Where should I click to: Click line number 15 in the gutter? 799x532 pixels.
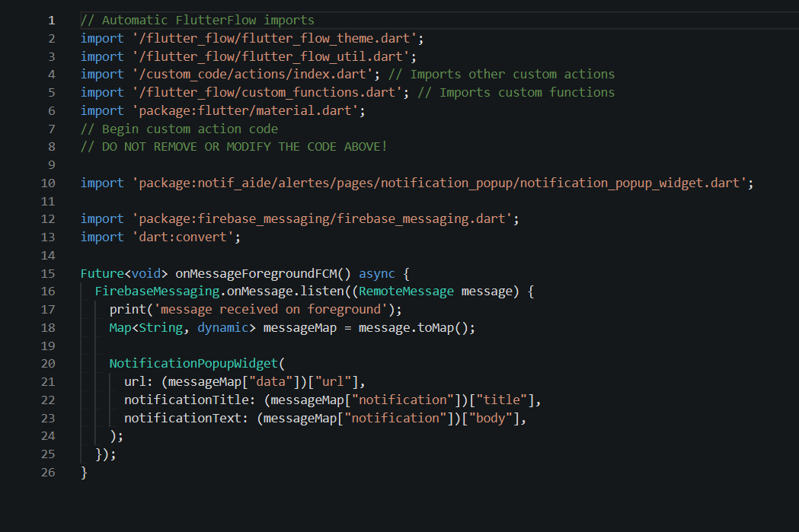pos(48,273)
